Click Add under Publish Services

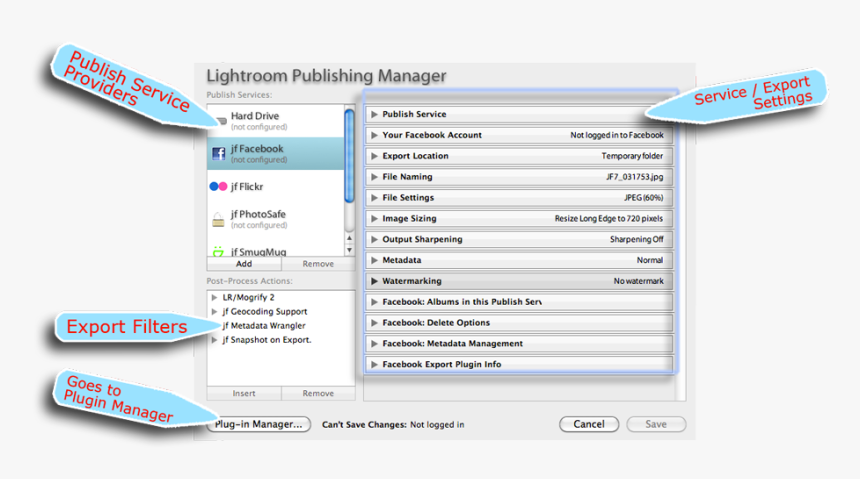(x=244, y=264)
